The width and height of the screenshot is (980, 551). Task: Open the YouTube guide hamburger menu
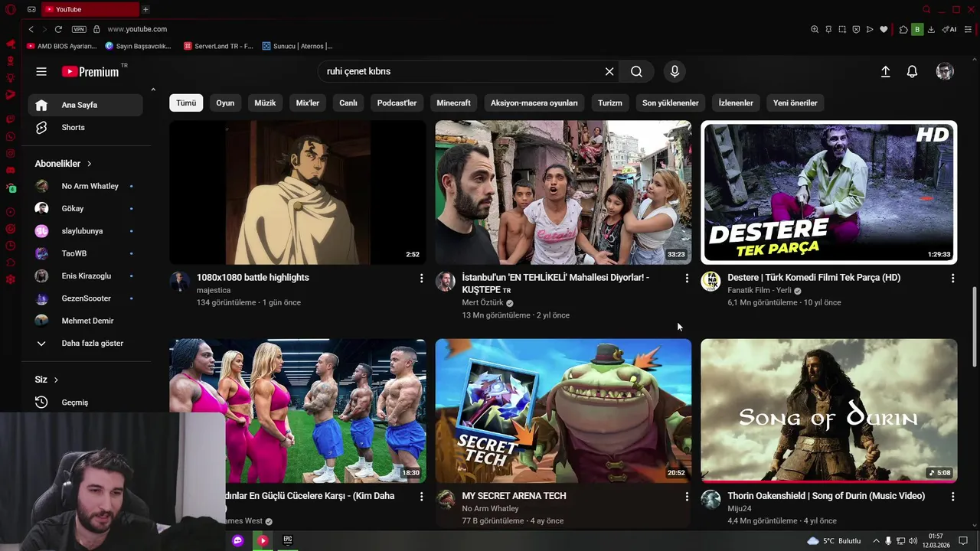tap(41, 71)
